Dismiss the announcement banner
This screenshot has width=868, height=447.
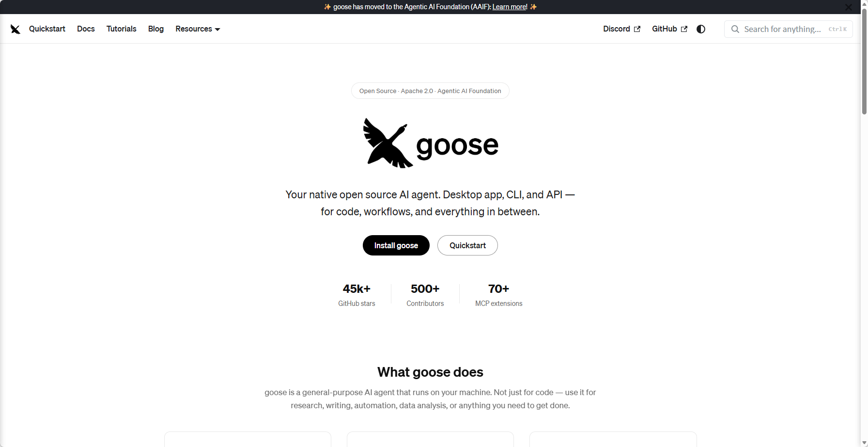(x=848, y=7)
